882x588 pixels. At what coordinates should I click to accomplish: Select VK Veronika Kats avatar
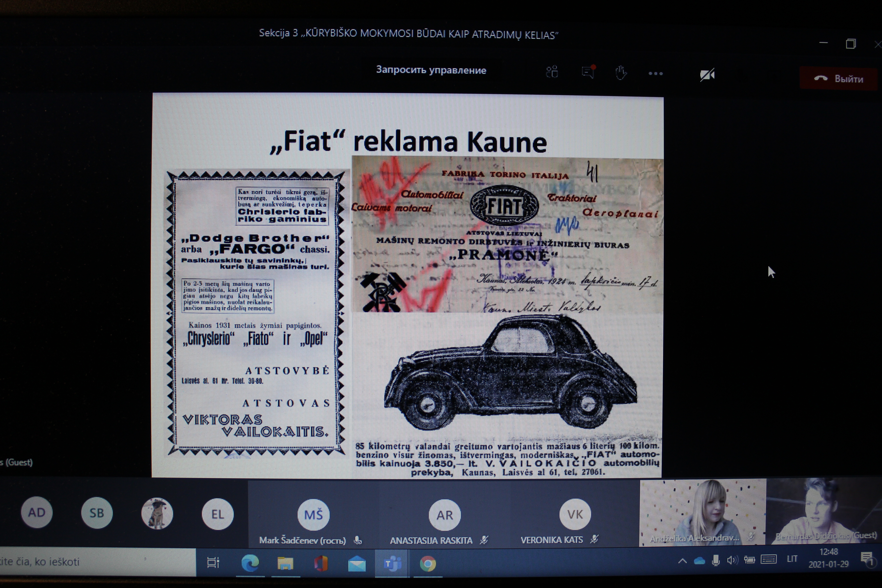pyautogui.click(x=575, y=514)
